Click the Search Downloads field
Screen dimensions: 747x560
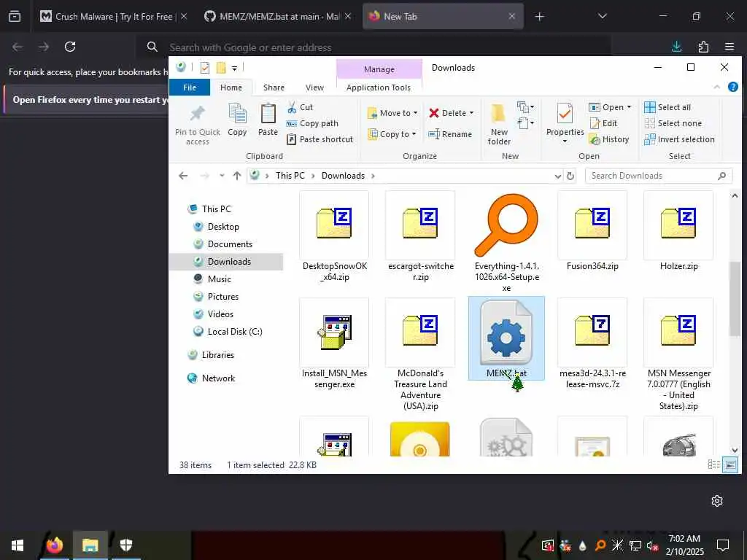pos(658,176)
